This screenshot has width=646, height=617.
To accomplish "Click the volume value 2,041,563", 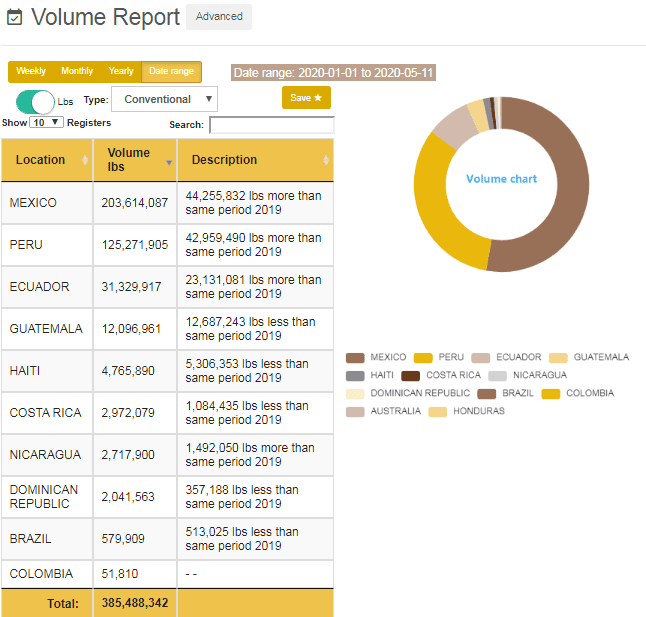I will (128, 497).
